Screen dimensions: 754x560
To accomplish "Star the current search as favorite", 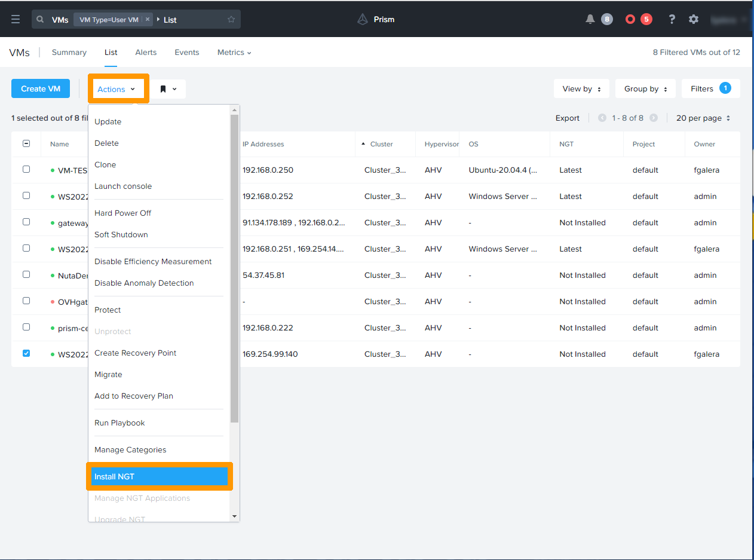I will pos(231,20).
